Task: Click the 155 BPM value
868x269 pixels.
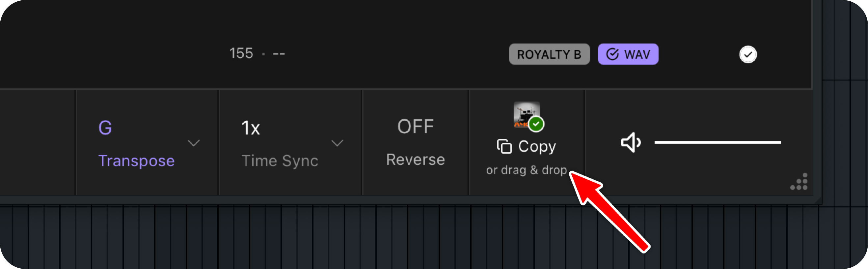Action: (x=241, y=53)
